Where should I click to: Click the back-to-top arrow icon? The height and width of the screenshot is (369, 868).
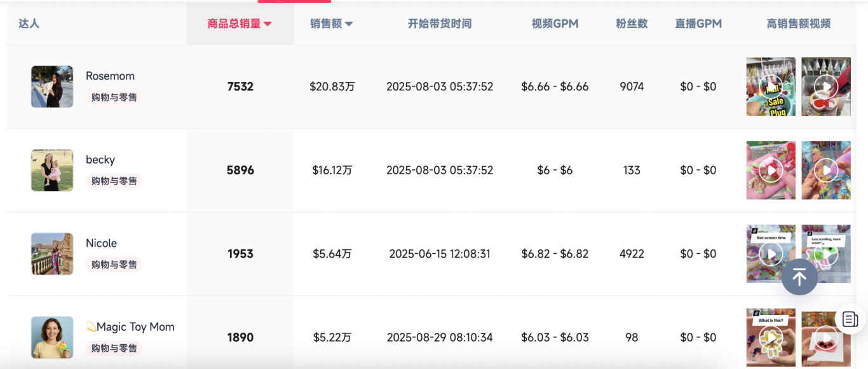click(799, 277)
